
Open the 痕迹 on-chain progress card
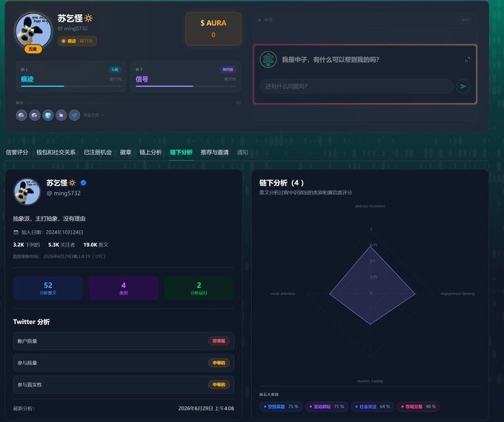pyautogui.click(x=71, y=76)
